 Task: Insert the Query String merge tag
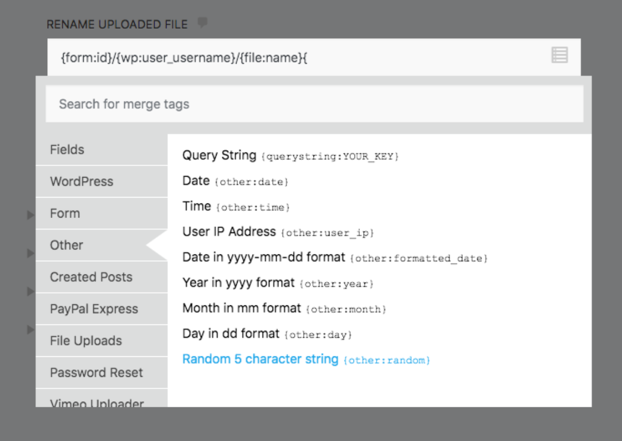tap(290, 156)
